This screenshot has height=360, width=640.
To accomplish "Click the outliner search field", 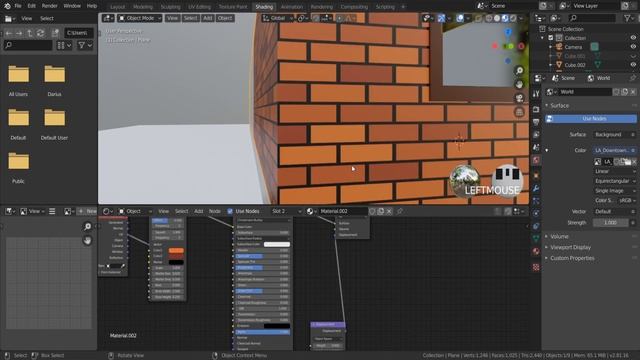I will point(592,18).
